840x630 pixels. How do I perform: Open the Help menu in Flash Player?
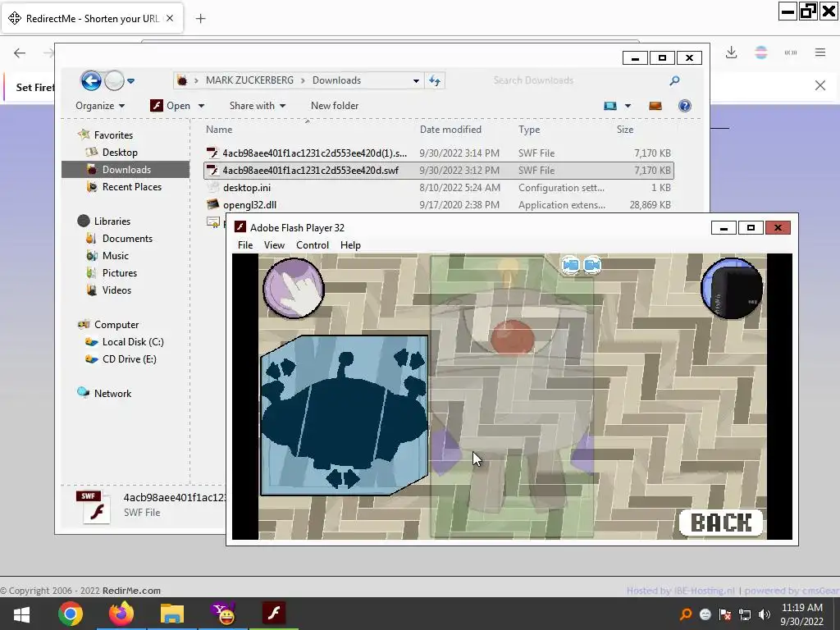[350, 244]
